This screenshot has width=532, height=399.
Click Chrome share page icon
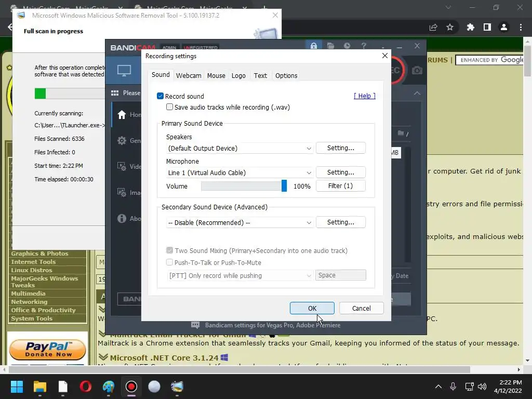coord(433,27)
